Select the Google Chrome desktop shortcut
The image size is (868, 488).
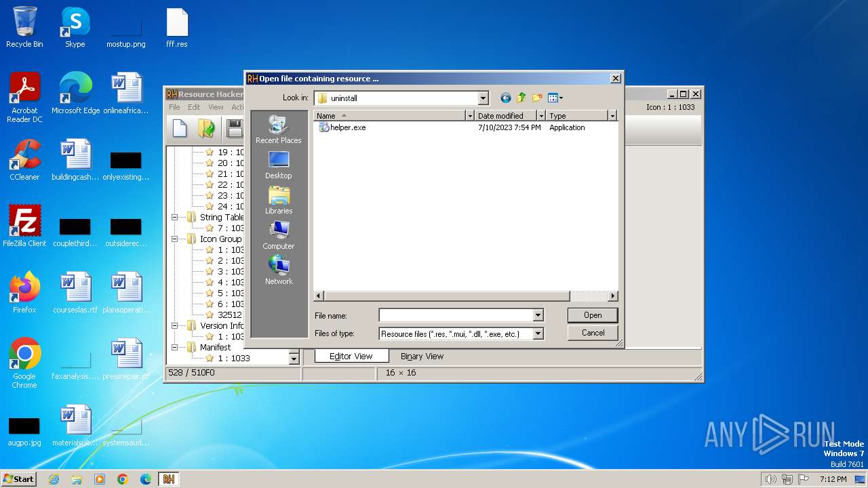[24, 363]
